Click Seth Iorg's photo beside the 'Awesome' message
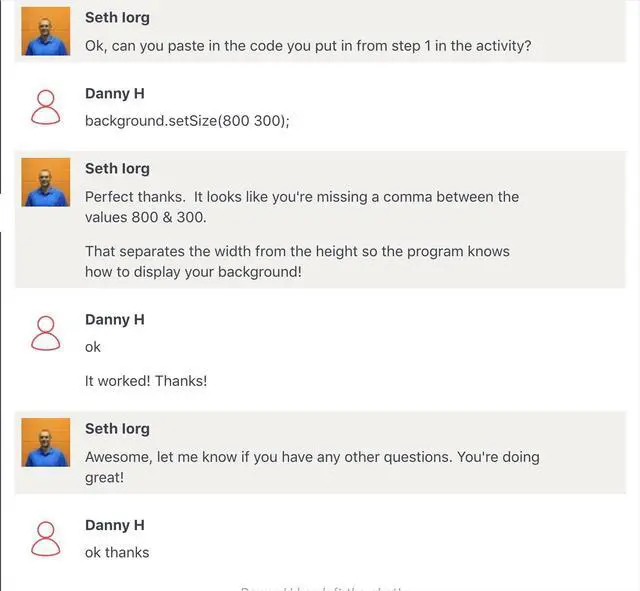The width and height of the screenshot is (640, 591). [x=46, y=442]
